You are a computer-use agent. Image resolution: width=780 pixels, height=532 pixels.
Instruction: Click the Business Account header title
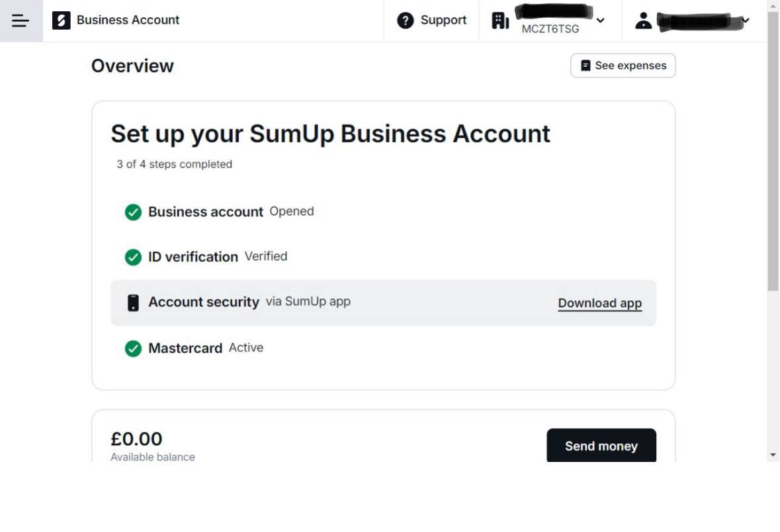(128, 21)
